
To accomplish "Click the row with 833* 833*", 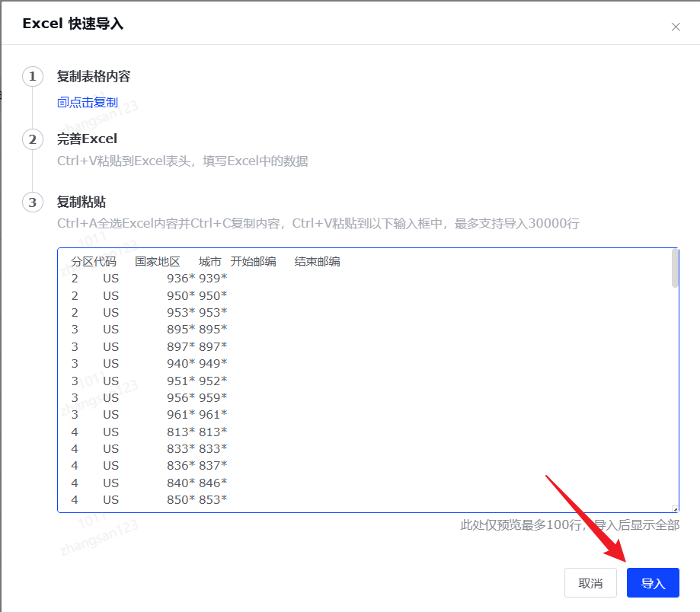I will coord(149,449).
